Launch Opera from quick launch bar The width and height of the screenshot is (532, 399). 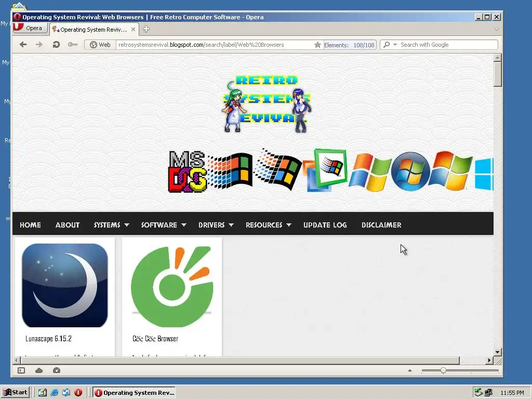[78, 393]
